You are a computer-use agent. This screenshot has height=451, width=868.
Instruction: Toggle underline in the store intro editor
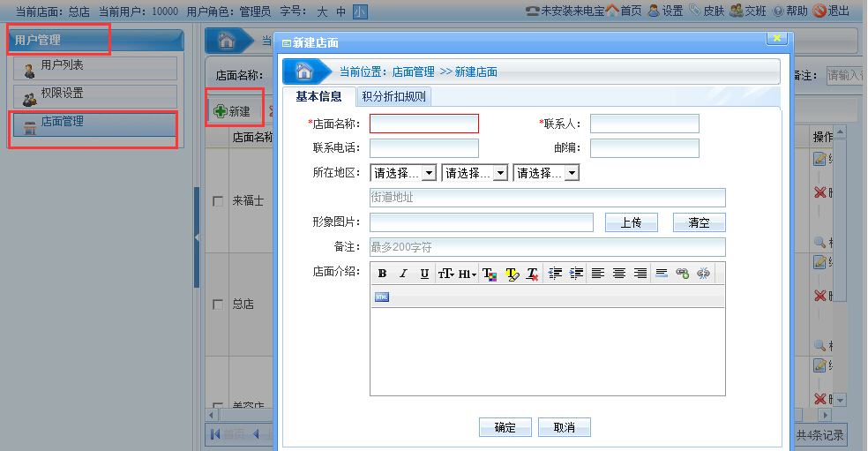[x=424, y=273]
